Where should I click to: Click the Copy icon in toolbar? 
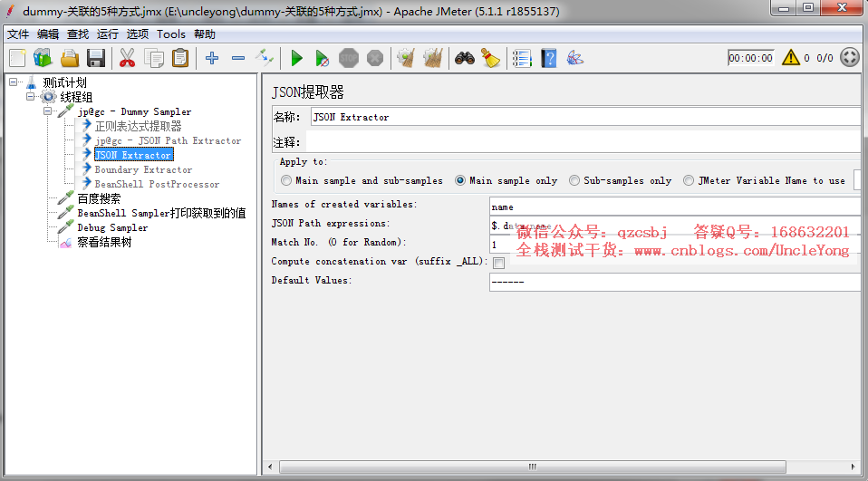point(154,58)
